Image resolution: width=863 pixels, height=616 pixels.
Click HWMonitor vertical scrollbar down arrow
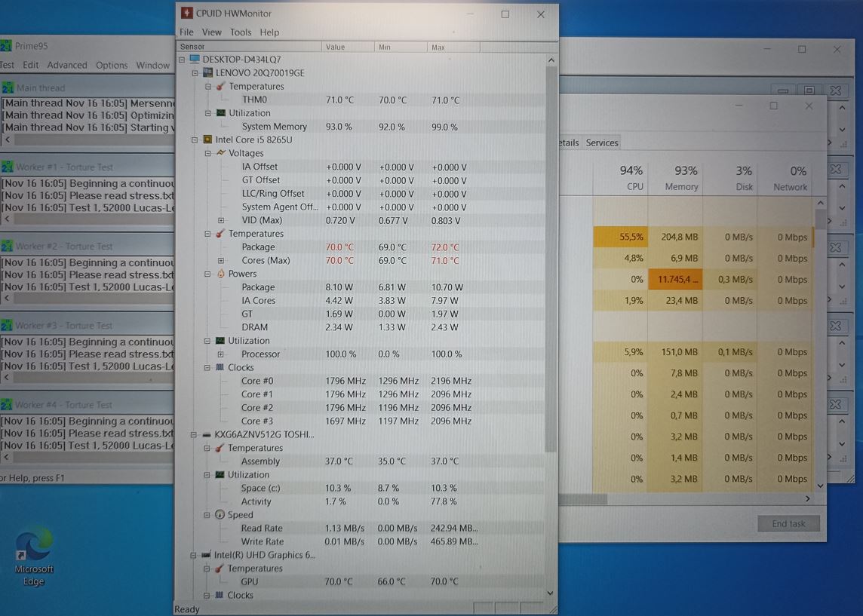point(551,593)
